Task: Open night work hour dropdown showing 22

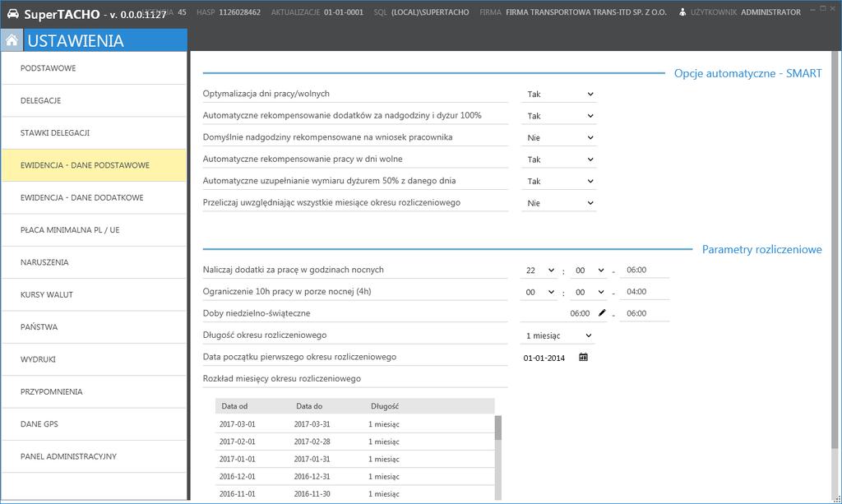Action: click(539, 270)
